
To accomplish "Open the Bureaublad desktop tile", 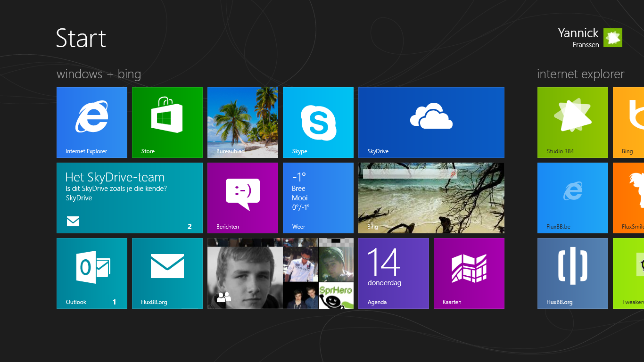I will 243,123.
